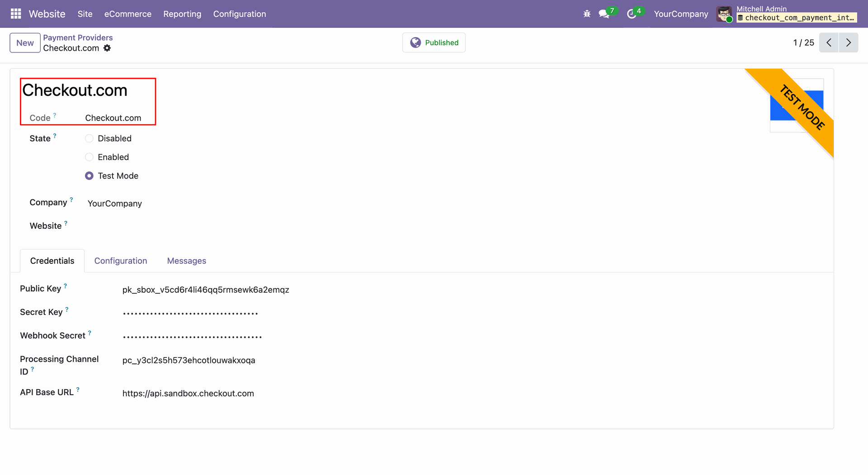Image resolution: width=868 pixels, height=475 pixels.
Task: Switch to the Messages tab
Action: click(187, 261)
